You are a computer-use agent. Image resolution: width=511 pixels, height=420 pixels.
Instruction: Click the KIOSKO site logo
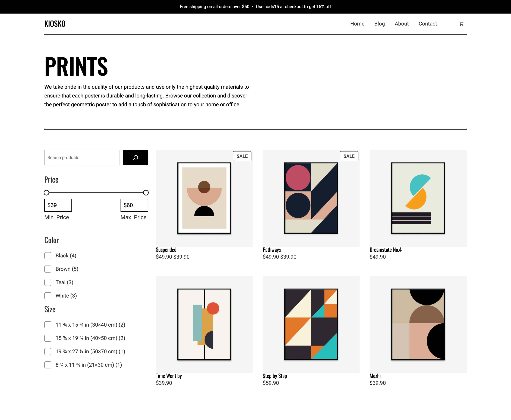click(55, 24)
